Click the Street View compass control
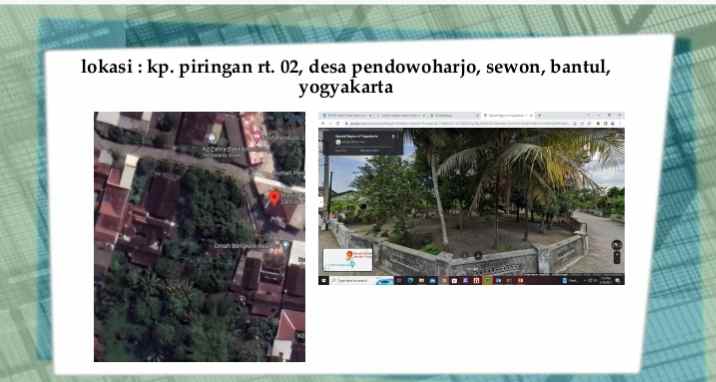716x382 pixels. pos(616,245)
